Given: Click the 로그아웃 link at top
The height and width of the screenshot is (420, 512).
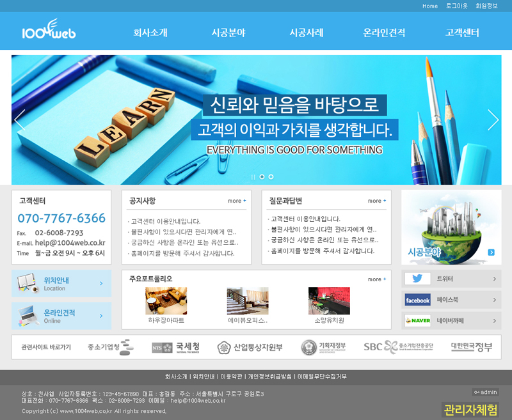Looking at the screenshot, I should pyautogui.click(x=456, y=6).
